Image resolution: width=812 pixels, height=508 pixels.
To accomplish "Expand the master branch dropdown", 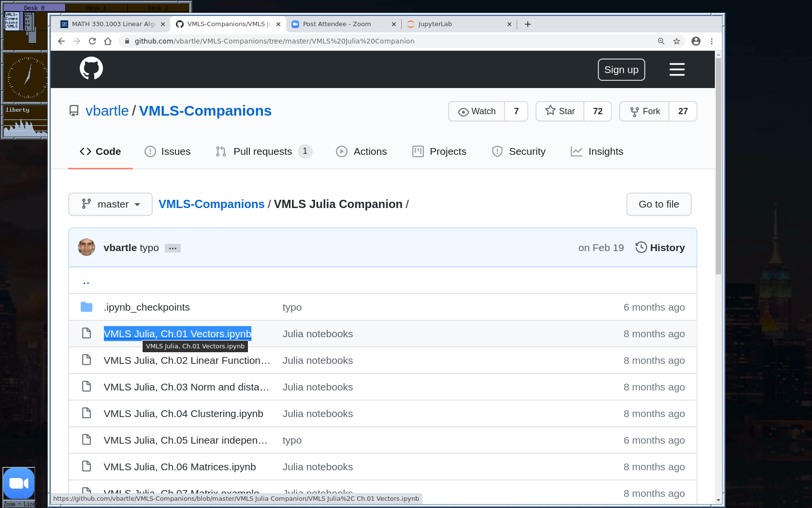I will pyautogui.click(x=110, y=204).
